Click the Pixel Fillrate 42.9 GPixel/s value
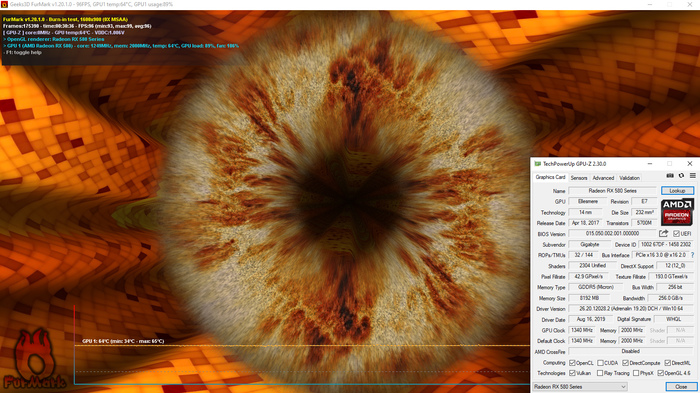This screenshot has width=700, height=393. 588,276
